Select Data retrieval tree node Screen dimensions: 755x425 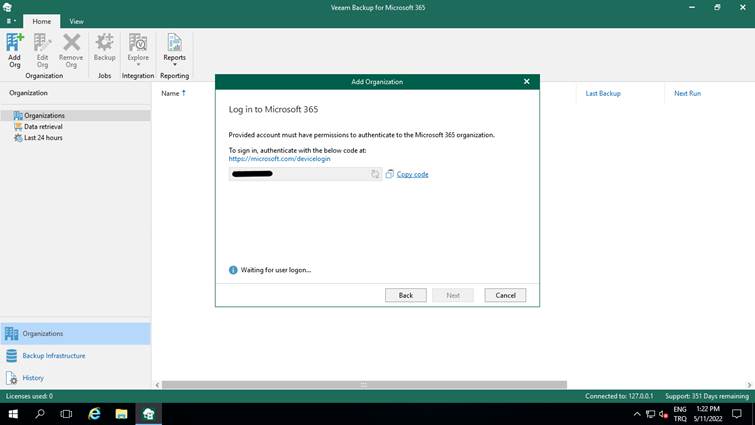click(x=43, y=127)
